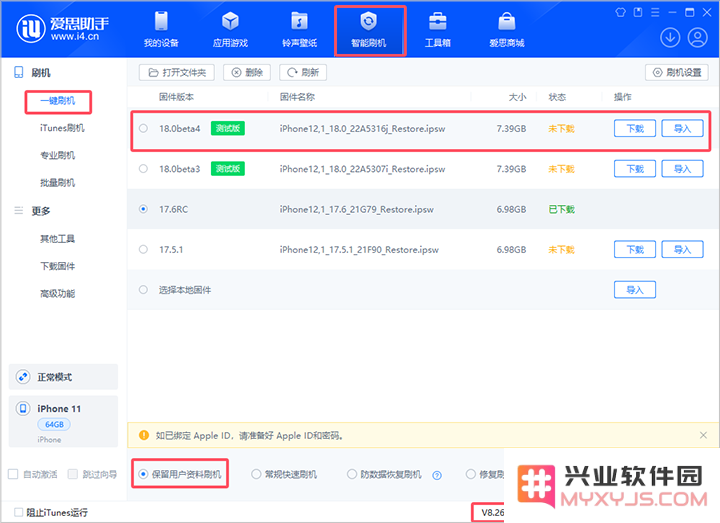Click the 刷机 phone icon in sidebar
The width and height of the screenshot is (720, 523).
pyautogui.click(x=18, y=73)
